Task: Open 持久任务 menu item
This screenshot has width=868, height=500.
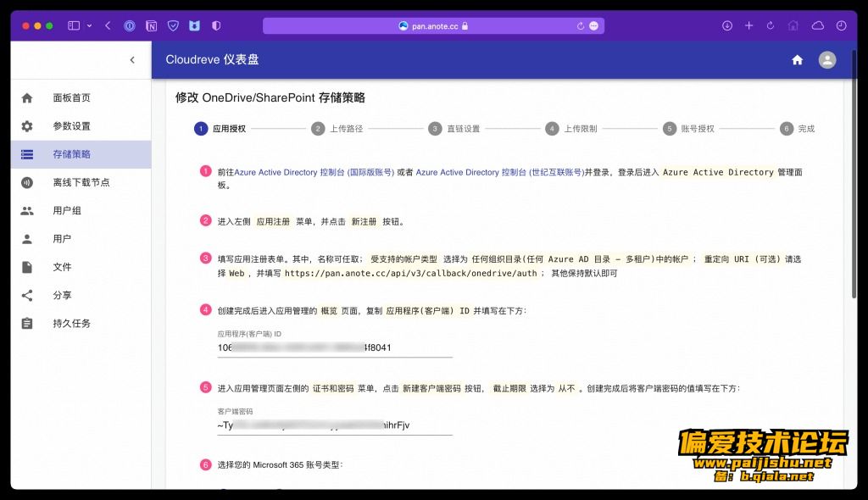Action: pos(81,324)
